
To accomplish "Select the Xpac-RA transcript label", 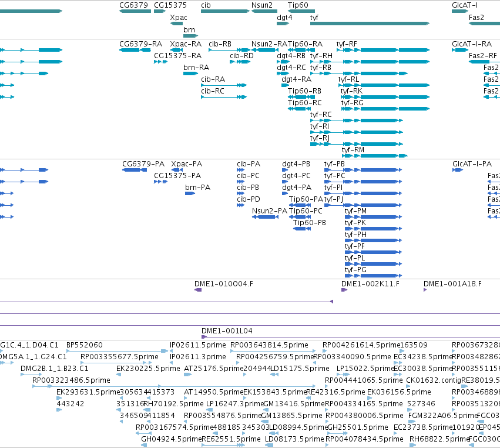I will 186,44.
